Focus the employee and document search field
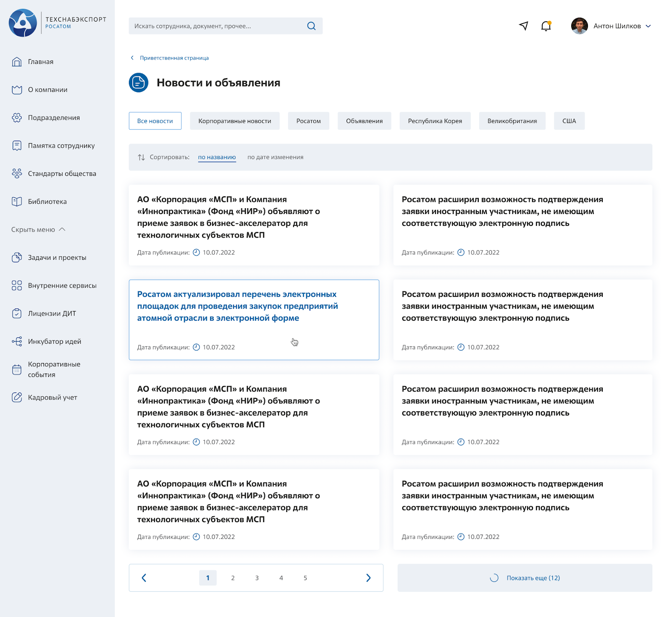This screenshot has width=672, height=617. pyautogui.click(x=218, y=26)
